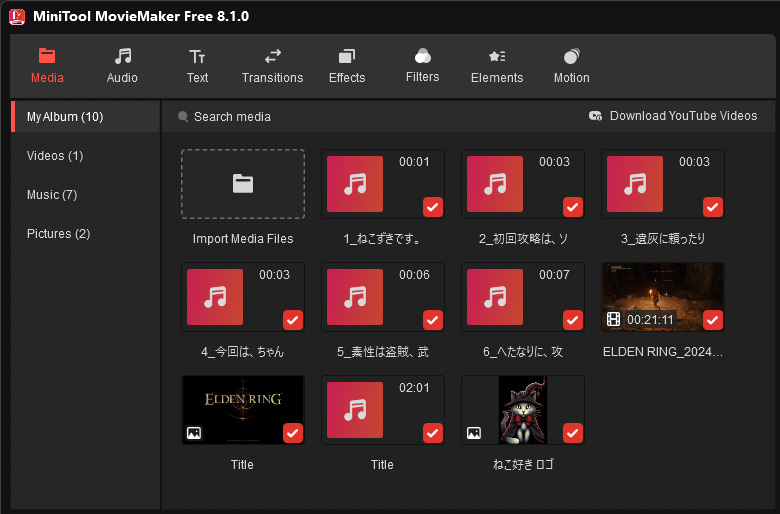Click the film strip icon on ELDEN RING video
The image size is (780, 514).
click(613, 319)
